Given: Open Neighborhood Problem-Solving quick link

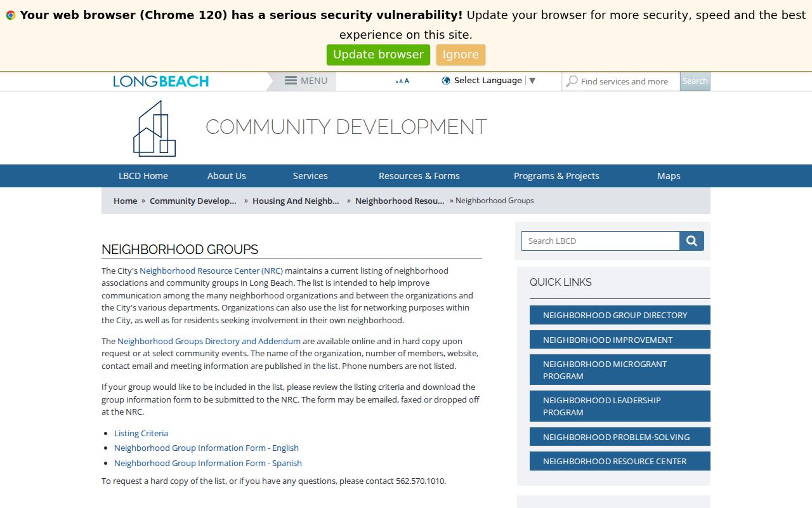Looking at the screenshot, I should (620, 437).
